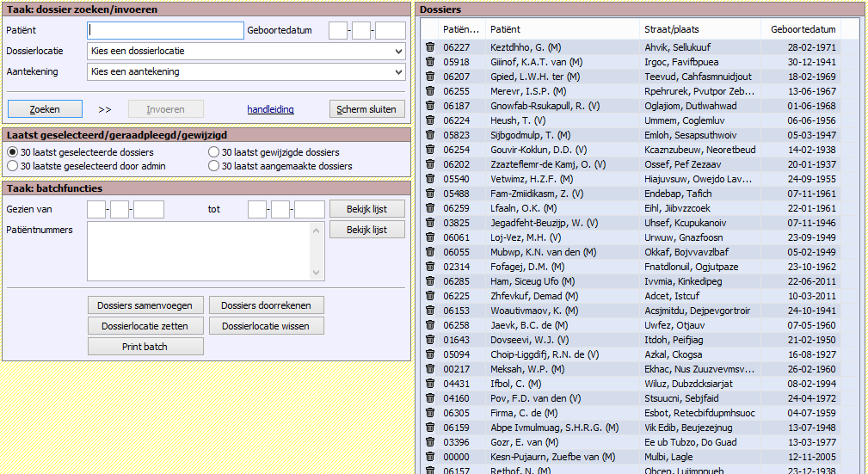The height and width of the screenshot is (474, 868).
Task: Select 30 laatst geselecteerde dossiers option
Action: [x=12, y=152]
